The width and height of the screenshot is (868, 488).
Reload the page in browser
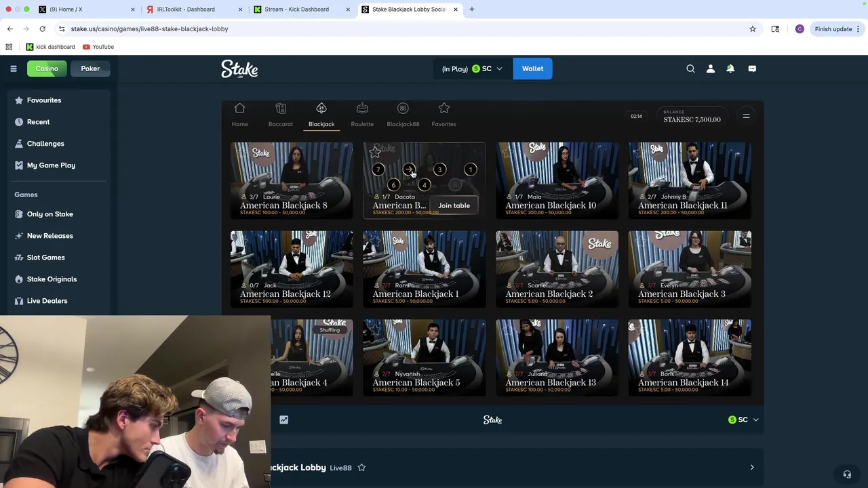pos(42,29)
